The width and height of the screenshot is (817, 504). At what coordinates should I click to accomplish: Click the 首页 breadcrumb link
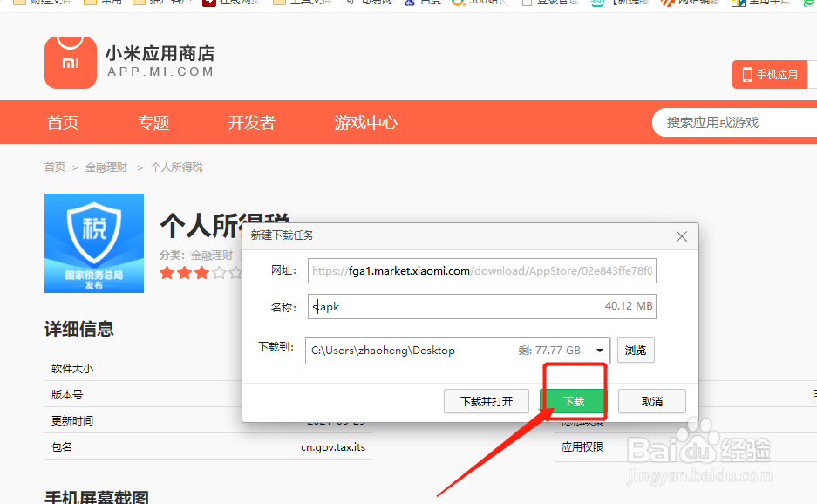click(55, 167)
